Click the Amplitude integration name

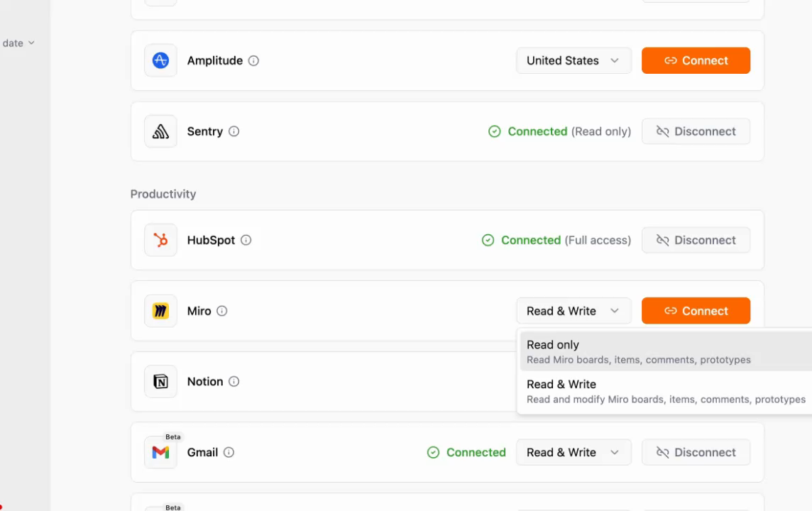pyautogui.click(x=215, y=60)
